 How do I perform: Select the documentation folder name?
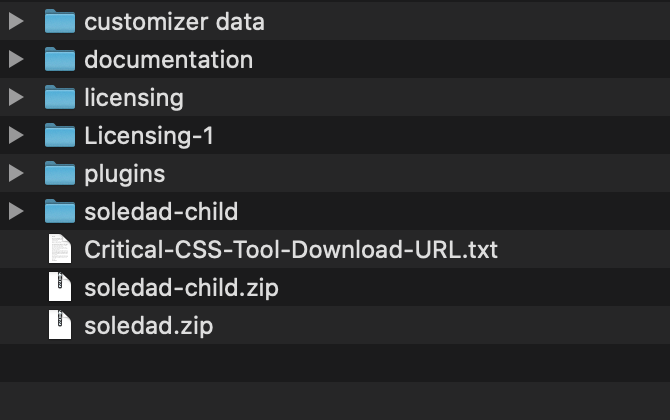click(x=168, y=60)
